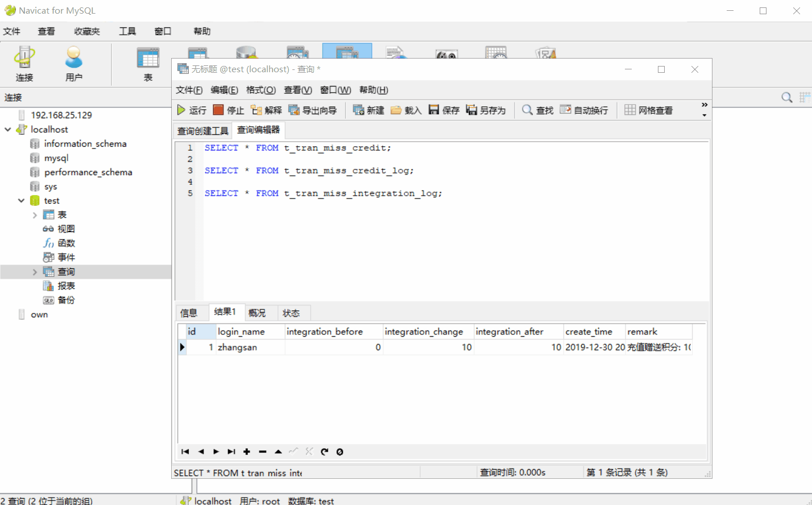
Task: Switch to the 查询创建工具 tab
Action: tap(202, 130)
